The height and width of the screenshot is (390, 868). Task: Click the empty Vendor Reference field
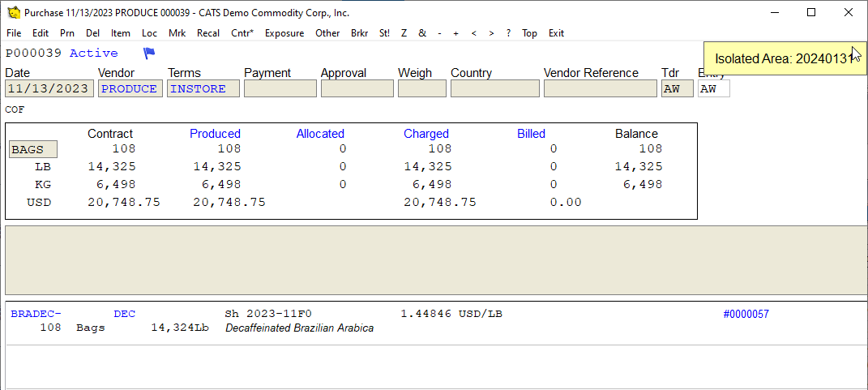[600, 88]
